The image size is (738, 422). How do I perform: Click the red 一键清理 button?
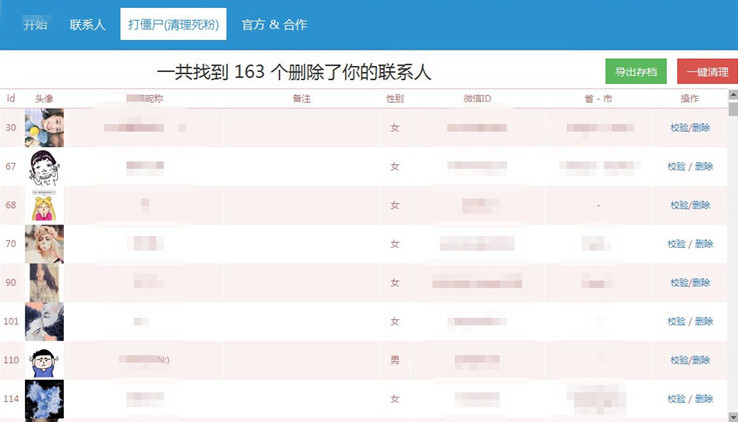[x=707, y=71]
